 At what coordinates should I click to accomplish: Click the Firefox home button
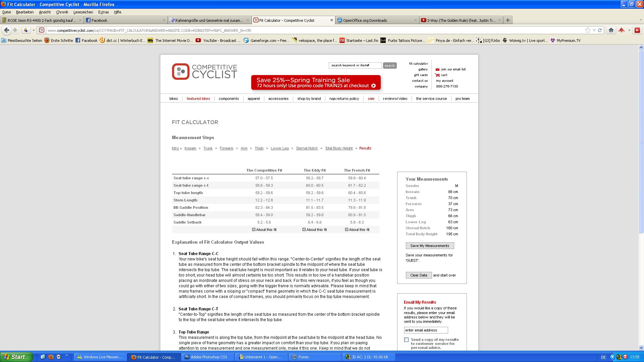click(x=611, y=30)
